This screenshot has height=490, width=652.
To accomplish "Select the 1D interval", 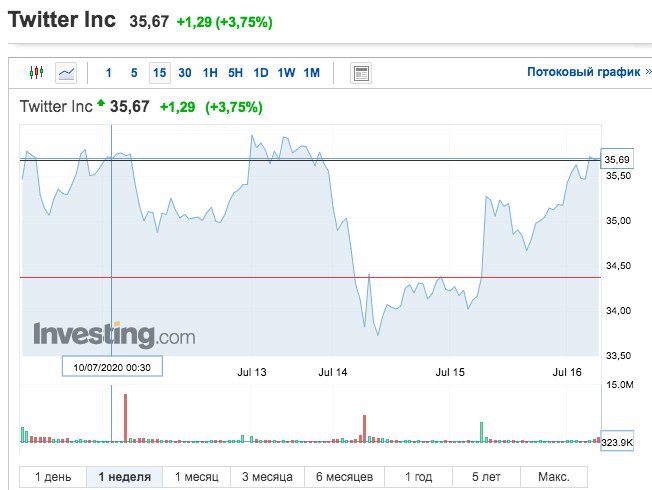I will tap(261, 72).
